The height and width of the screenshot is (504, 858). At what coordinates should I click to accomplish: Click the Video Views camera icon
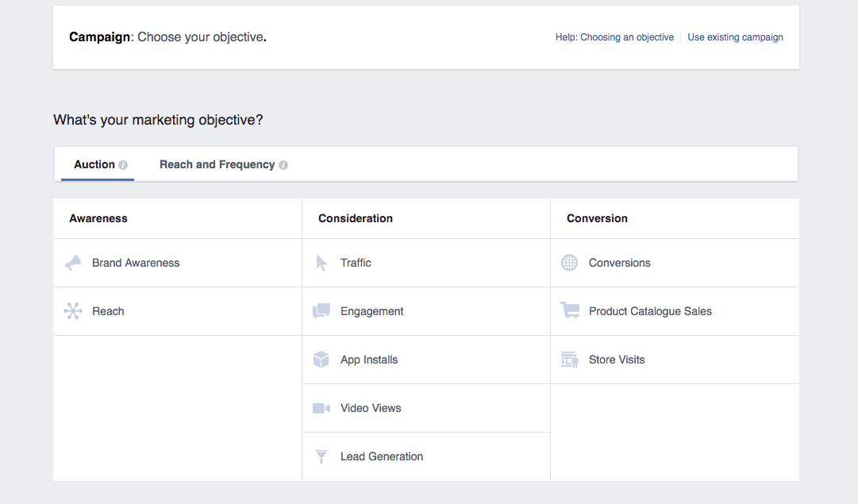321,408
